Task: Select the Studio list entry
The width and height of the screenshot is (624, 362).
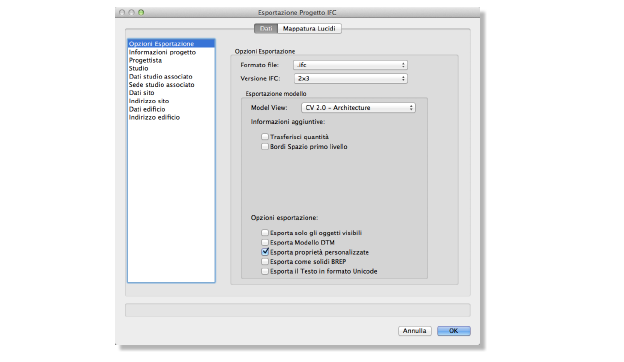Action: click(x=171, y=68)
